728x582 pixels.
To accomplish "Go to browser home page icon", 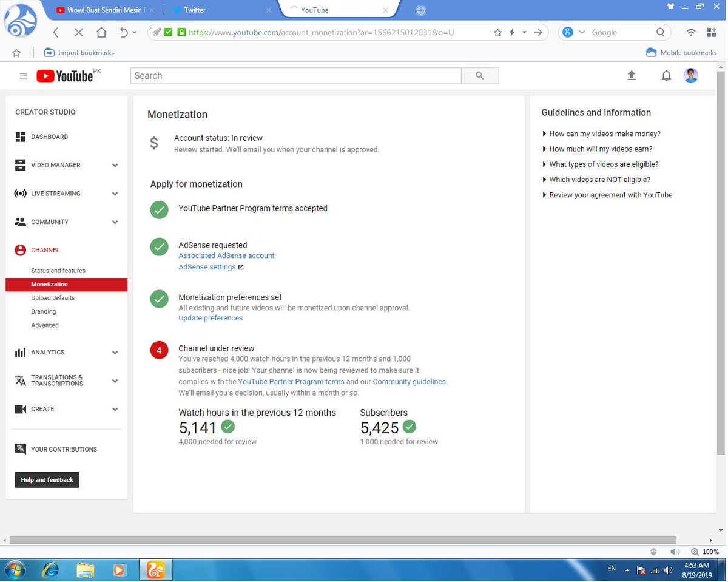I will click(x=101, y=33).
